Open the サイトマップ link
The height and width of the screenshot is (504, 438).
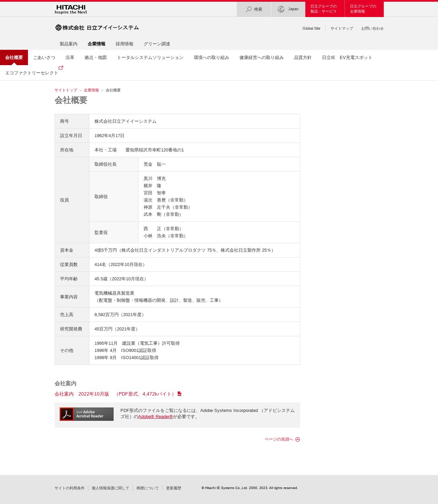[x=342, y=28]
